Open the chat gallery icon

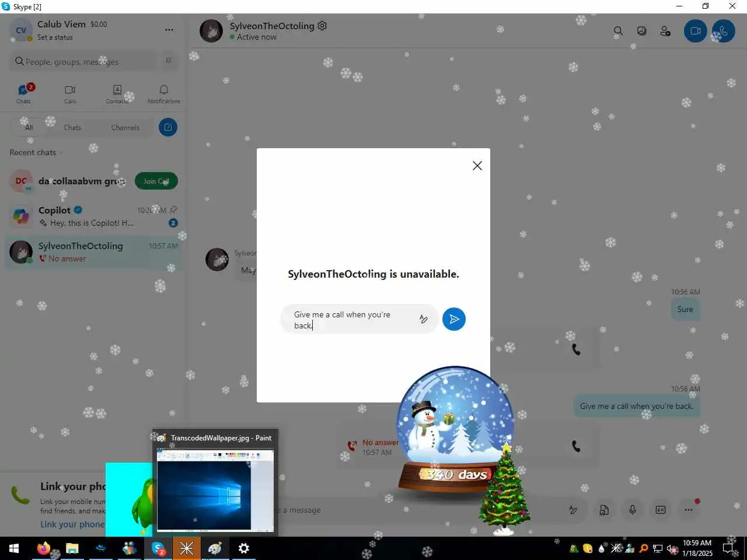point(642,31)
